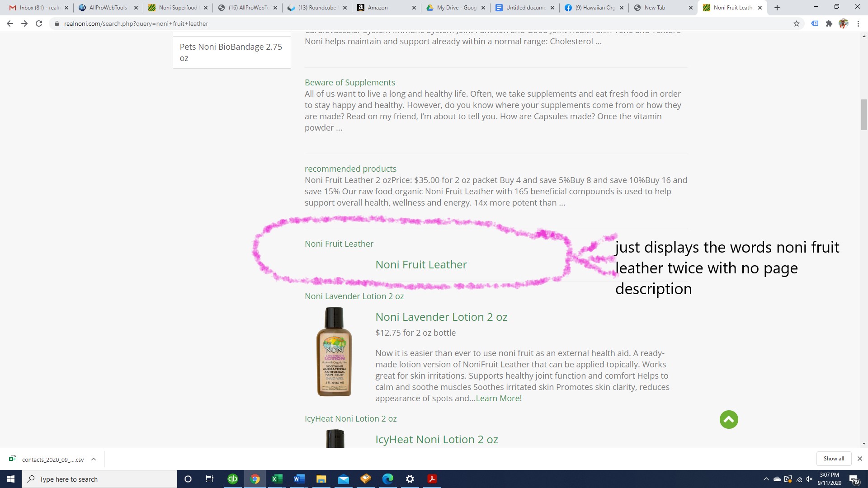Open new browser tab with plus

777,8
